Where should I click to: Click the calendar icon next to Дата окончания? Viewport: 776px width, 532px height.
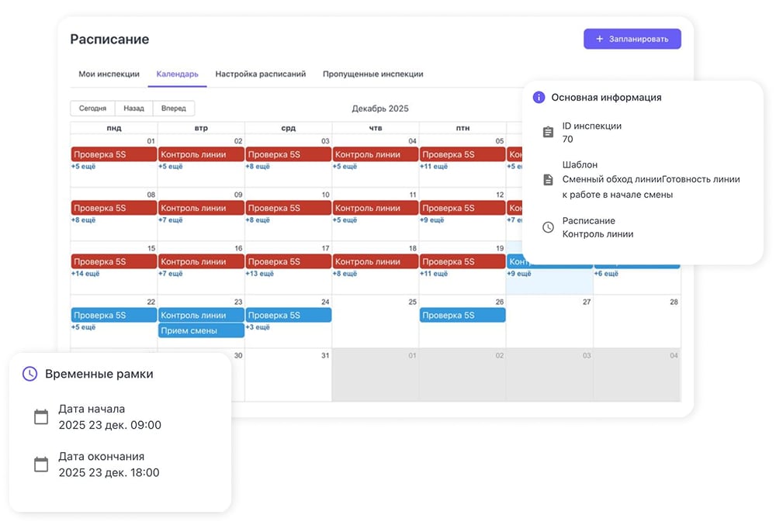[41, 465]
